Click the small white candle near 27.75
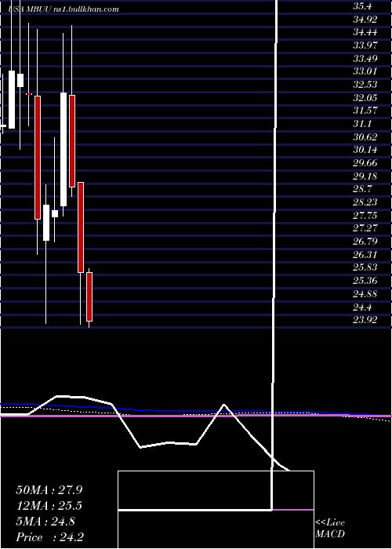 pyautogui.click(x=55, y=213)
